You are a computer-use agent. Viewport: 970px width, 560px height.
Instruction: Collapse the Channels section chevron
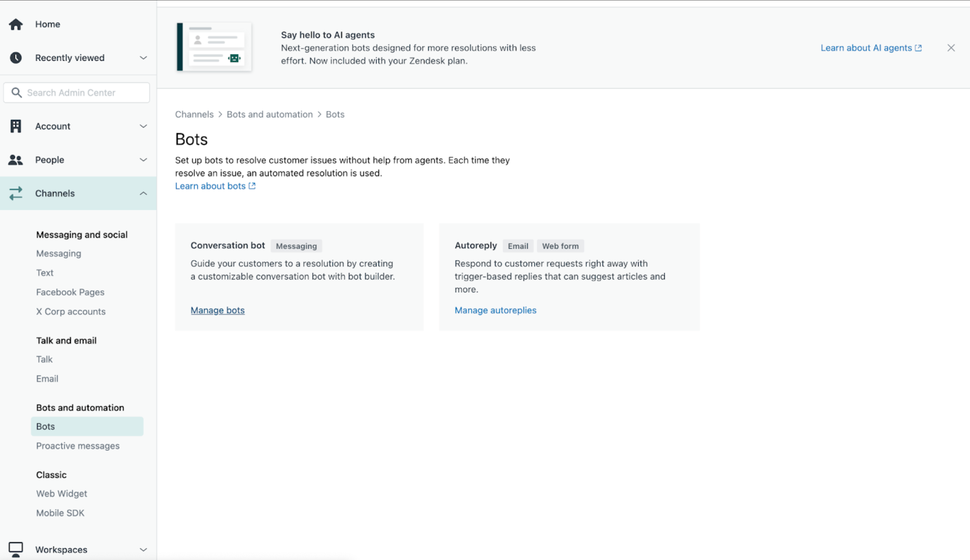pos(143,193)
